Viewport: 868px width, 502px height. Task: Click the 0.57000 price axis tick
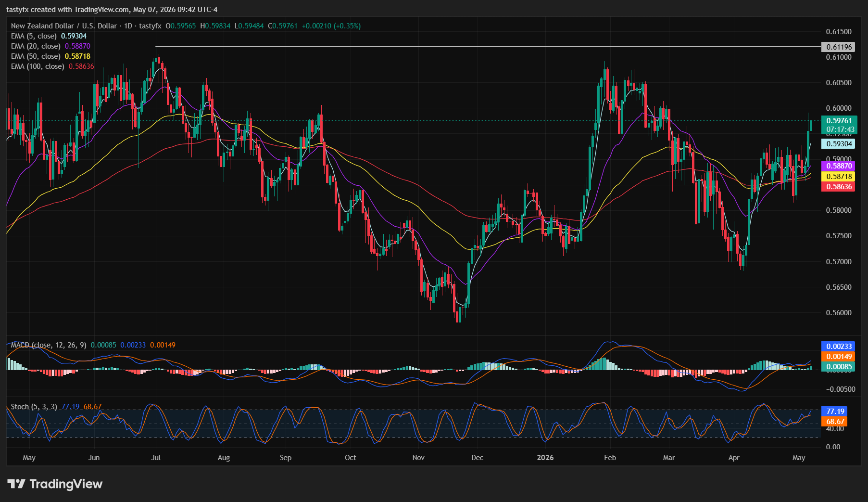point(839,262)
